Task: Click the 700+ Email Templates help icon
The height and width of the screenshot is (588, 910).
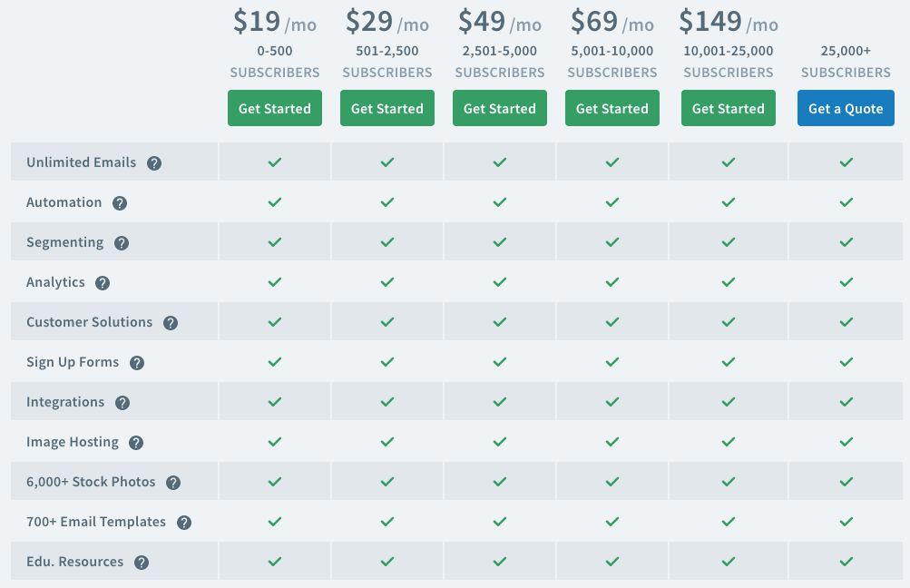Action: (184, 523)
